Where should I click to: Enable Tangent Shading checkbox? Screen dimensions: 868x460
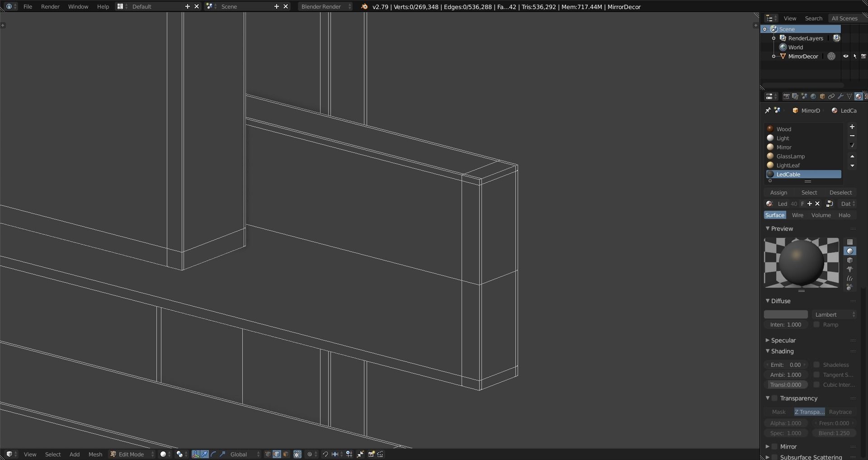[816, 375]
